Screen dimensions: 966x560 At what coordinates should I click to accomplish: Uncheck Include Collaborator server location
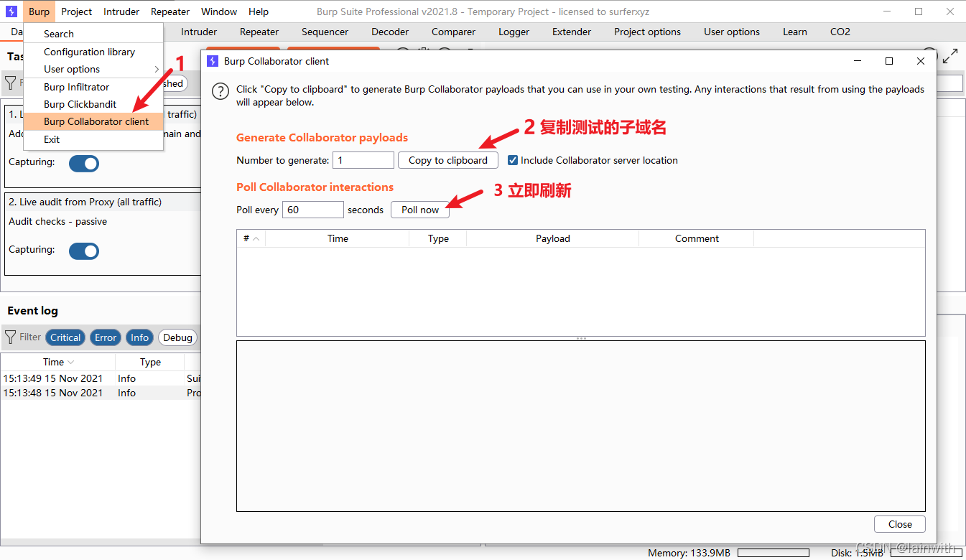(513, 160)
